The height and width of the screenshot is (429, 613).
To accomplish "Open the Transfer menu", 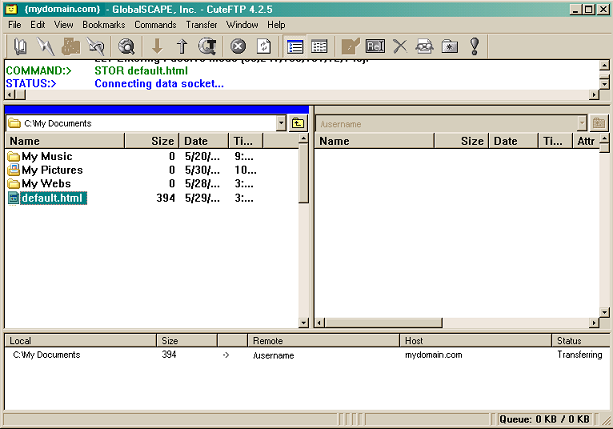I will (x=202, y=24).
